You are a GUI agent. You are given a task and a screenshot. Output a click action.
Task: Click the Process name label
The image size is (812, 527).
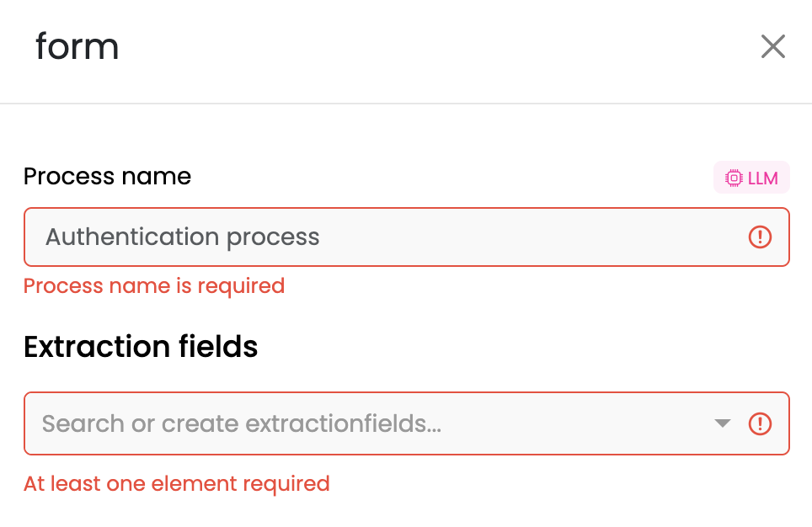[x=107, y=177]
